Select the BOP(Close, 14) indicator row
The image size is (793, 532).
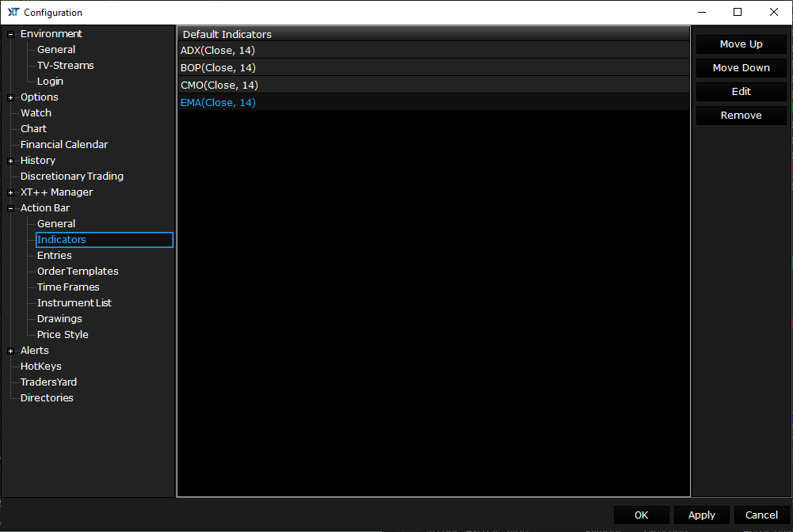click(x=218, y=68)
